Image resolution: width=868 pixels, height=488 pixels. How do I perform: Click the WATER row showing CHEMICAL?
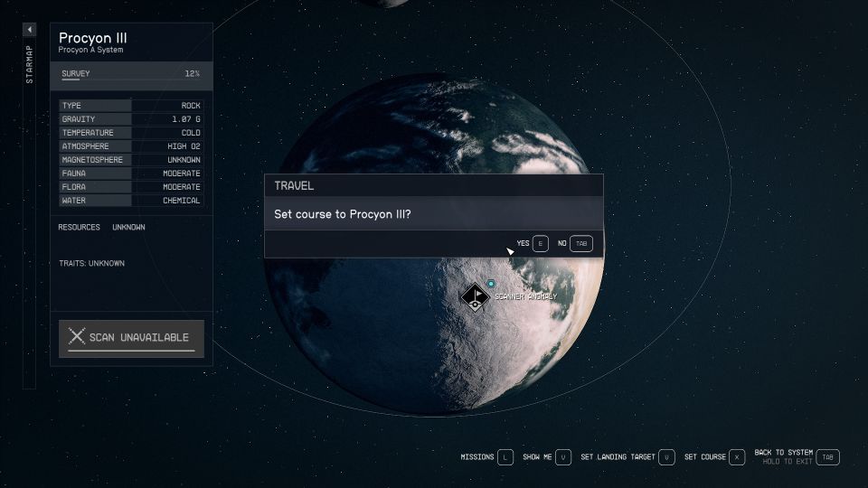[131, 201]
